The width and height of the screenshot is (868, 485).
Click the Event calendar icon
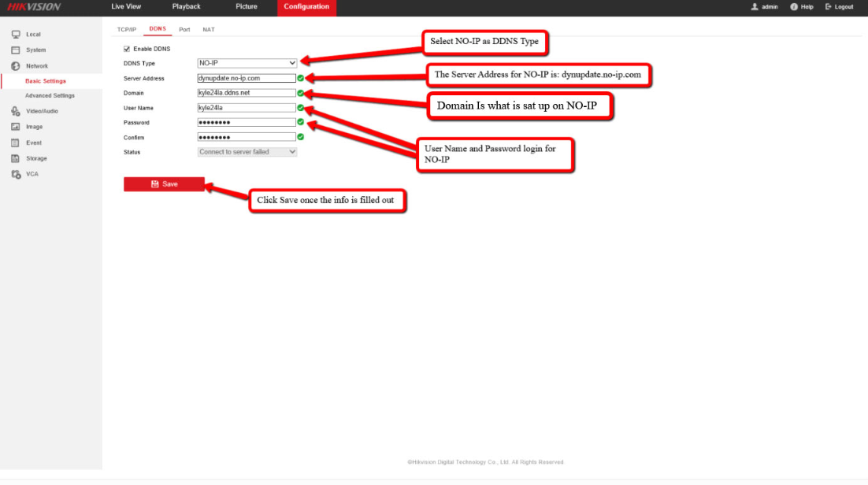pyautogui.click(x=16, y=143)
